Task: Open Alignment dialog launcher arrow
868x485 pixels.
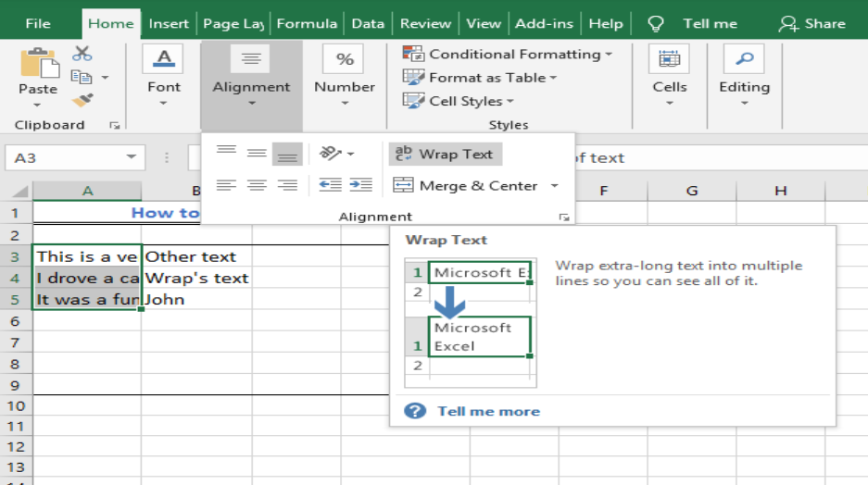Action: [x=564, y=218]
